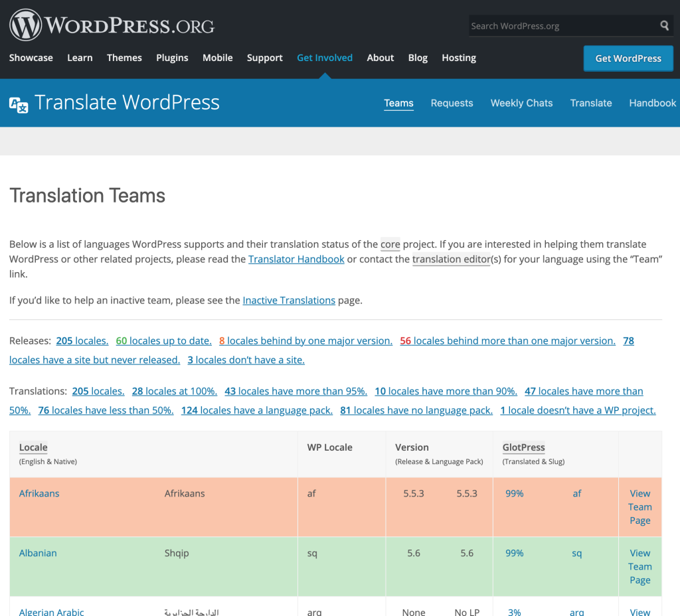The width and height of the screenshot is (680, 616).
Task: Open the Plugins menu item
Action: click(172, 58)
